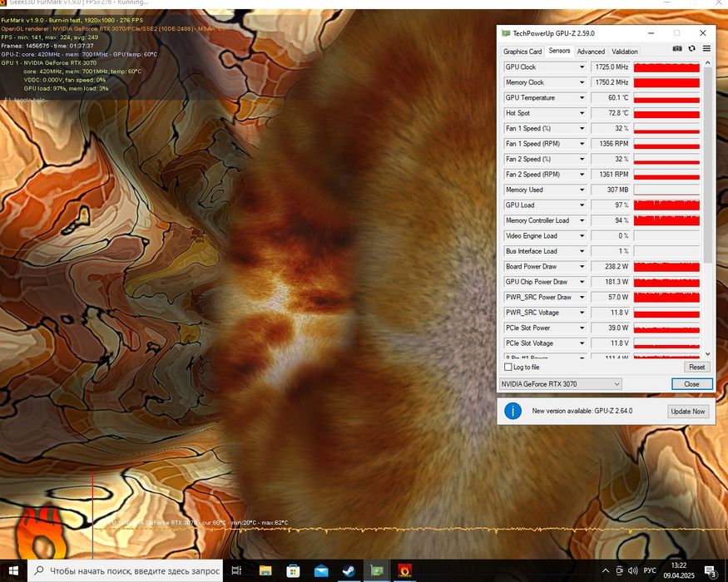The height and width of the screenshot is (582, 728).
Task: Open Memory Used sensor dropdown
Action: point(582,190)
